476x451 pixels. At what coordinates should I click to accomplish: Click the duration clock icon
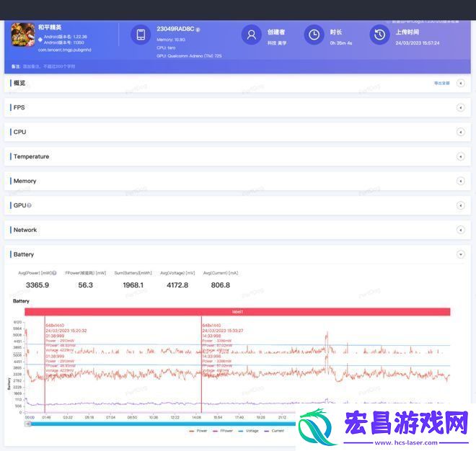[x=314, y=35]
